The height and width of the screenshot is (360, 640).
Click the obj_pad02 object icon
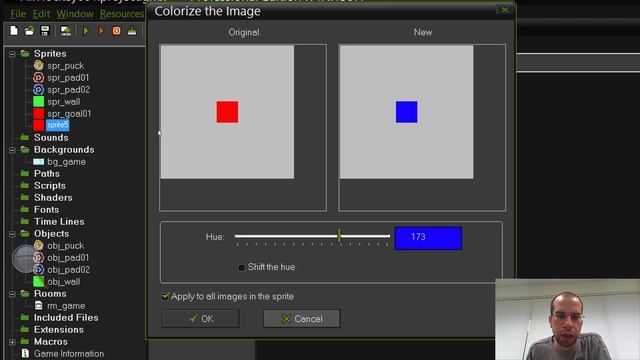pyautogui.click(x=39, y=269)
